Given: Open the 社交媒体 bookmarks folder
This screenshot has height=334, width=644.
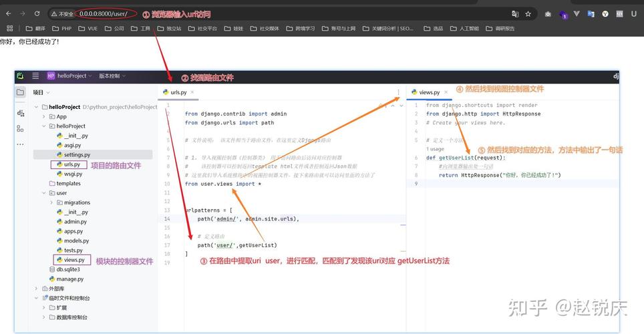Looking at the screenshot, I should (x=265, y=28).
